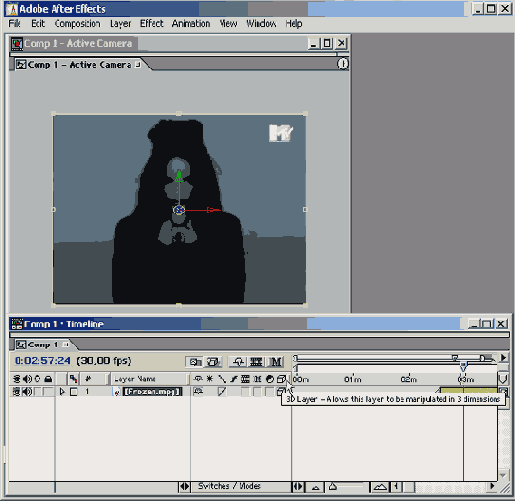Enable the Frame Blending timeline button

click(x=256, y=362)
